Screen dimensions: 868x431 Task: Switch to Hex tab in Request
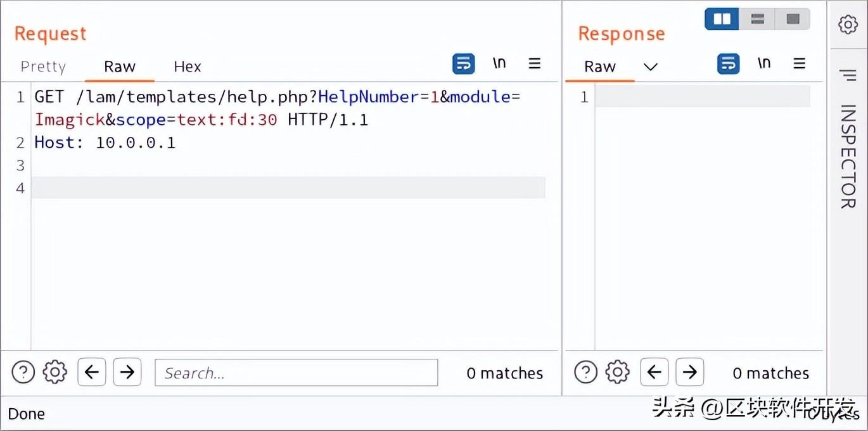coord(188,67)
